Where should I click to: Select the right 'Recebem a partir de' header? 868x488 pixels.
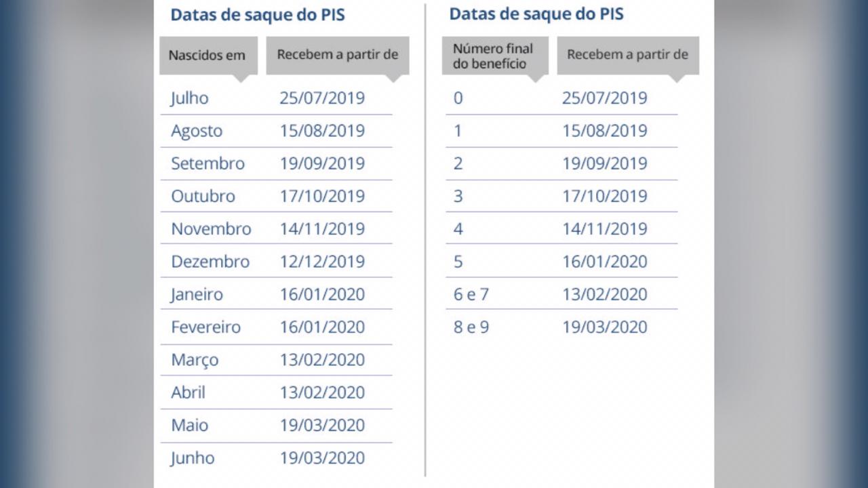click(x=628, y=56)
